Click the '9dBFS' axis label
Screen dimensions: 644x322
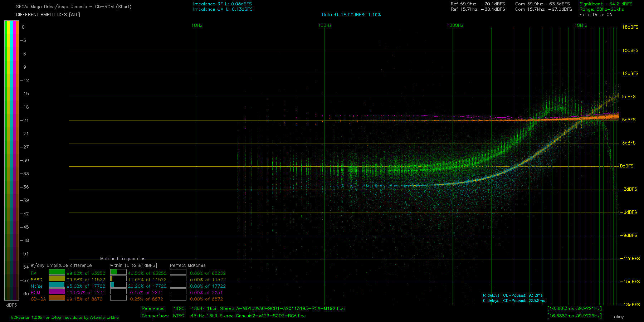click(629, 97)
